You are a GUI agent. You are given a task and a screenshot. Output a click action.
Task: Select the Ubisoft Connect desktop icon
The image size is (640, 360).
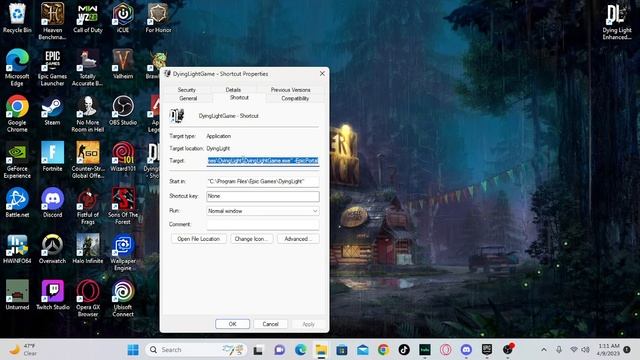point(123,298)
